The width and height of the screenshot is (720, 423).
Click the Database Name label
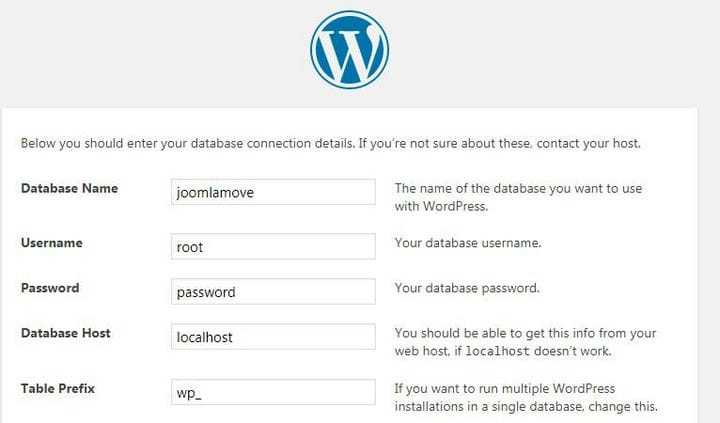tap(69, 188)
